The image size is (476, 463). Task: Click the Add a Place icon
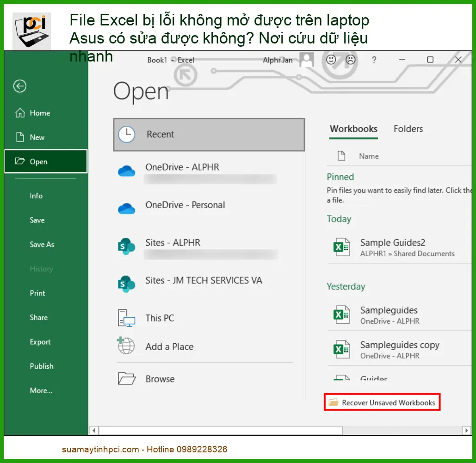tap(125, 346)
